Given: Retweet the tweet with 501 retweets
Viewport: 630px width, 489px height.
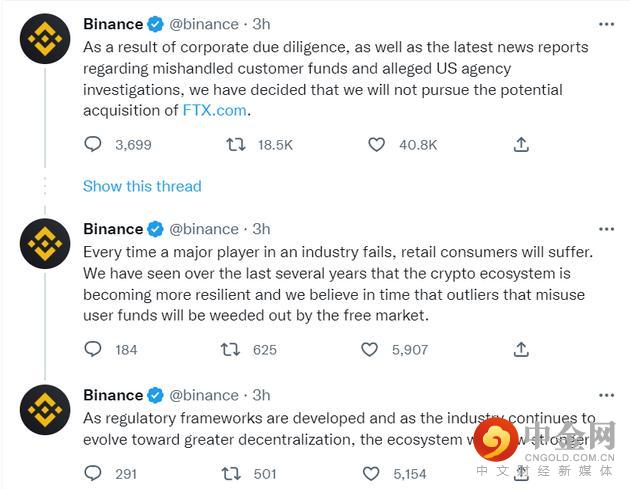Looking at the screenshot, I should coord(231,474).
